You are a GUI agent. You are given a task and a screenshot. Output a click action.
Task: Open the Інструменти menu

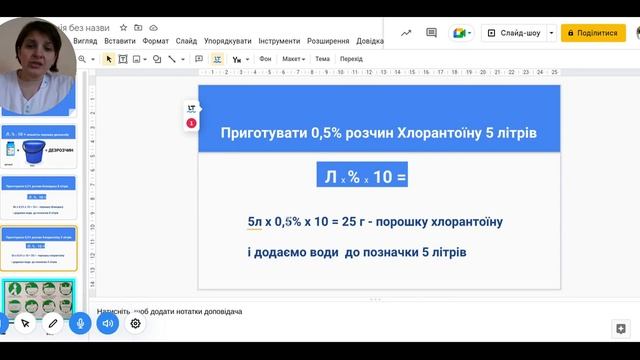tap(279, 41)
